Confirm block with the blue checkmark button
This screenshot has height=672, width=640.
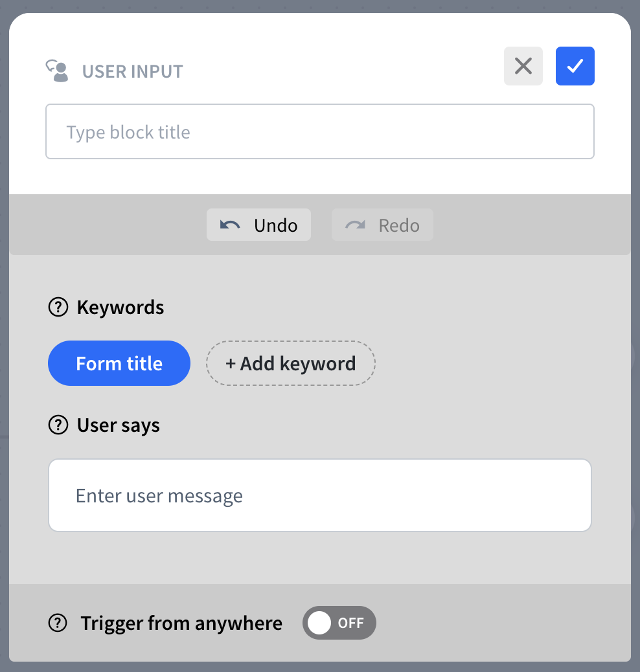coord(575,66)
